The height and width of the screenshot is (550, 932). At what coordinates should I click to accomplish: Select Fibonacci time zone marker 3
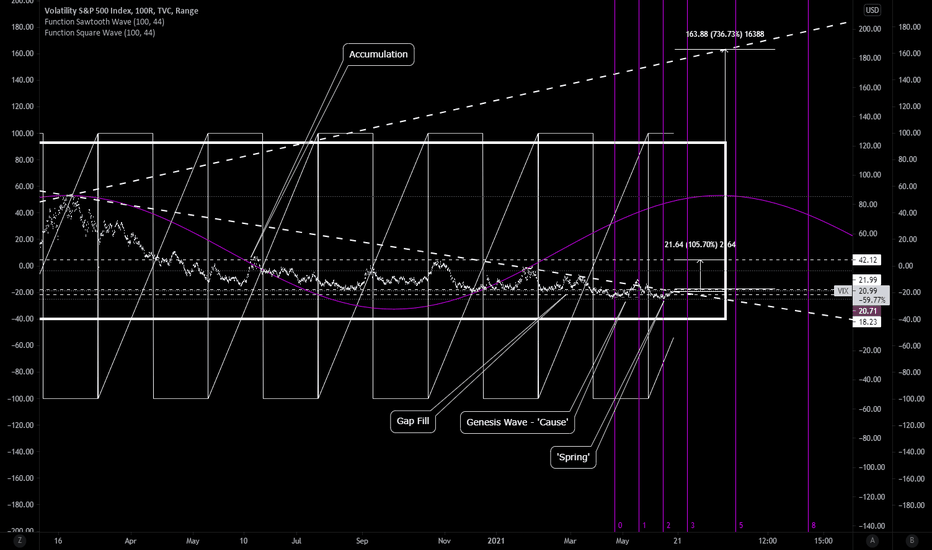(x=692, y=526)
